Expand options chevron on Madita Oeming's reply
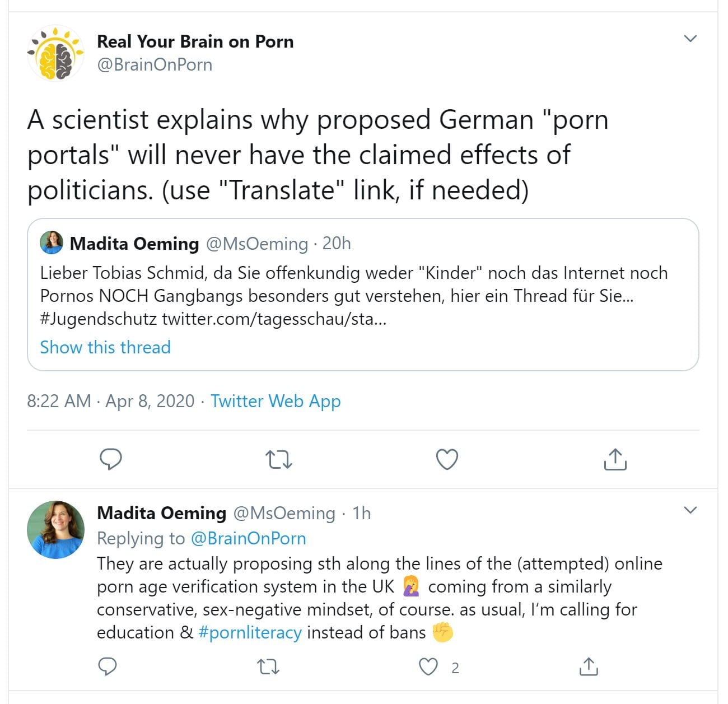The width and height of the screenshot is (728, 704). 690,510
